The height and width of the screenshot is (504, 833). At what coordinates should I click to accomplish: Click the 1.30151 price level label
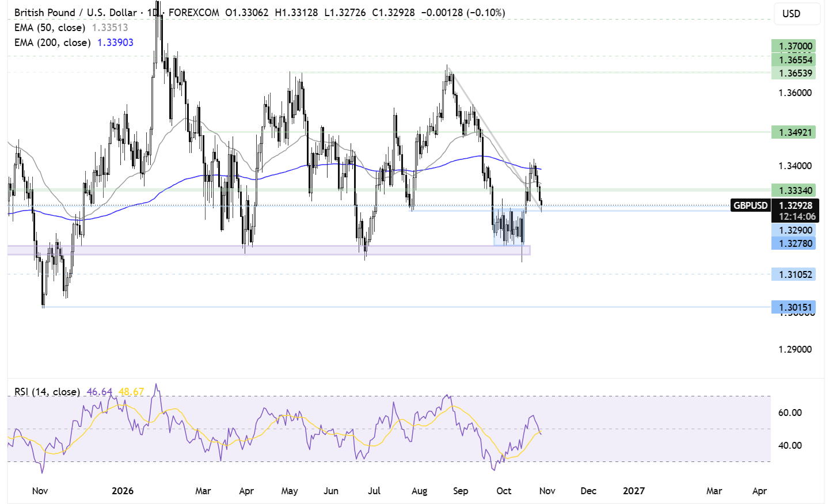pos(794,307)
